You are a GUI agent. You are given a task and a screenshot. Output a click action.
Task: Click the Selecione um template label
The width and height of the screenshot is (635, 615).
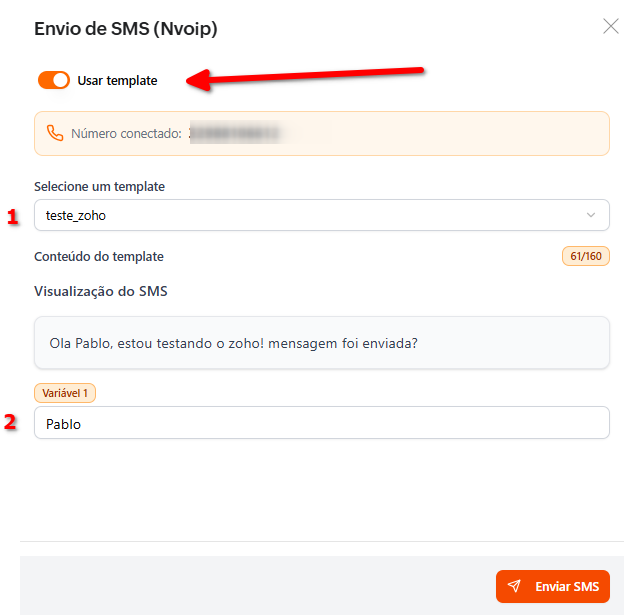99,187
